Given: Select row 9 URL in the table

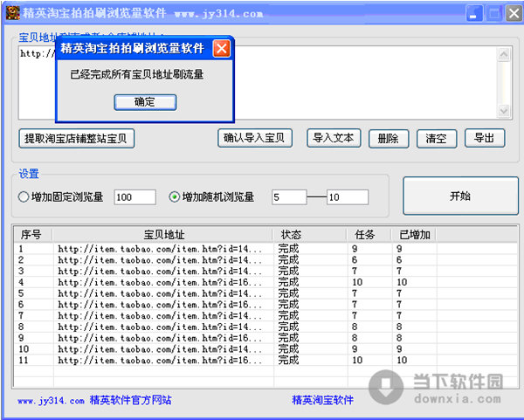Looking at the screenshot, I should coord(160,338).
